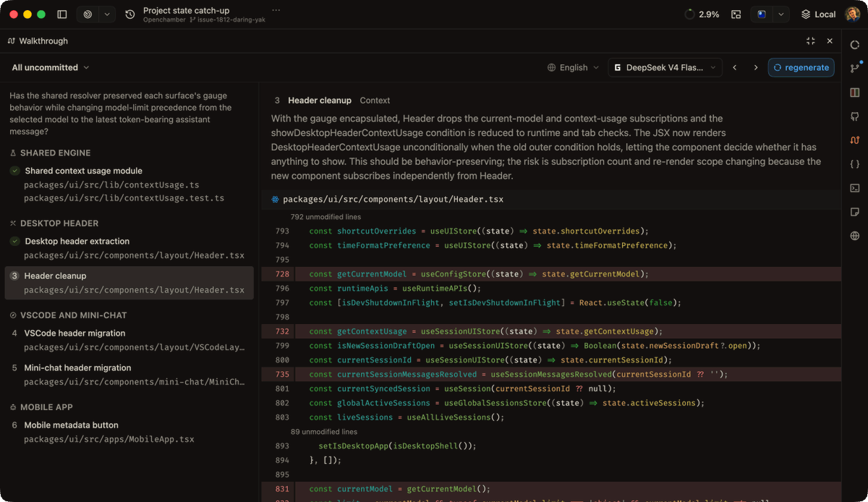Click the React file icon beside Header.tsx path

click(x=275, y=199)
